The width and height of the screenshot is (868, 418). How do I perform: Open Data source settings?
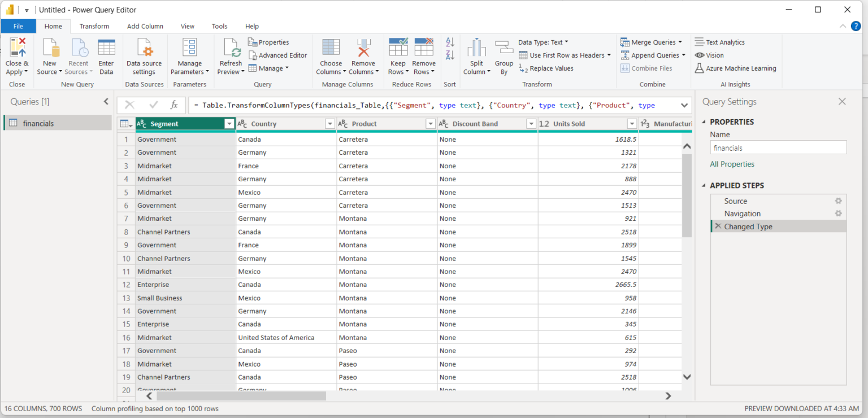point(144,49)
